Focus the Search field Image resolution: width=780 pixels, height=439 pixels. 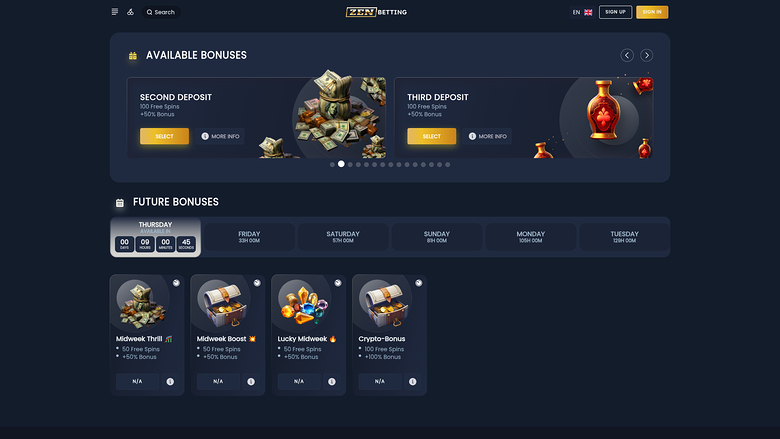pos(161,12)
